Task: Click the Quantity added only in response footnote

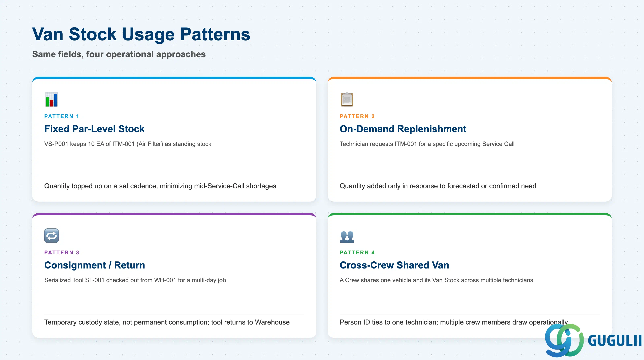Action: coord(438,186)
